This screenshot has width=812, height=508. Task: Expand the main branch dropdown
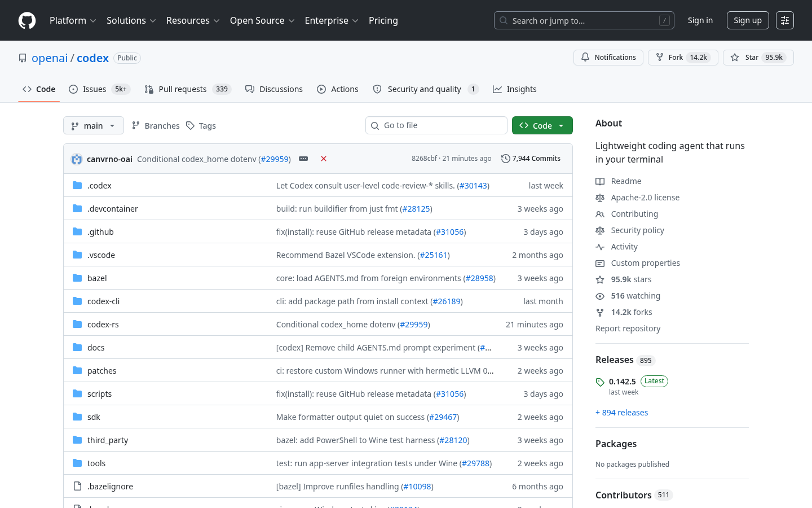click(x=94, y=125)
